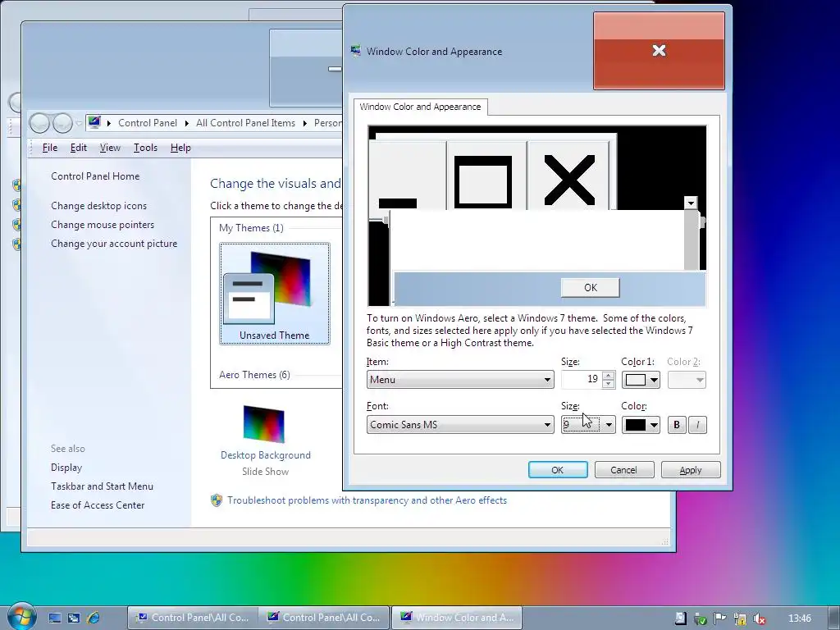Select the Window Color and Appearance tab
This screenshot has height=630, width=840.
point(420,107)
